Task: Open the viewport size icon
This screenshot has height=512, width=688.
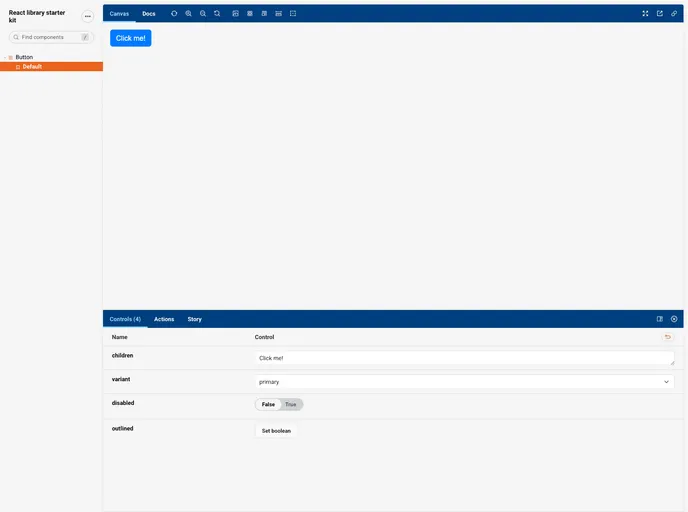Action: (x=264, y=14)
